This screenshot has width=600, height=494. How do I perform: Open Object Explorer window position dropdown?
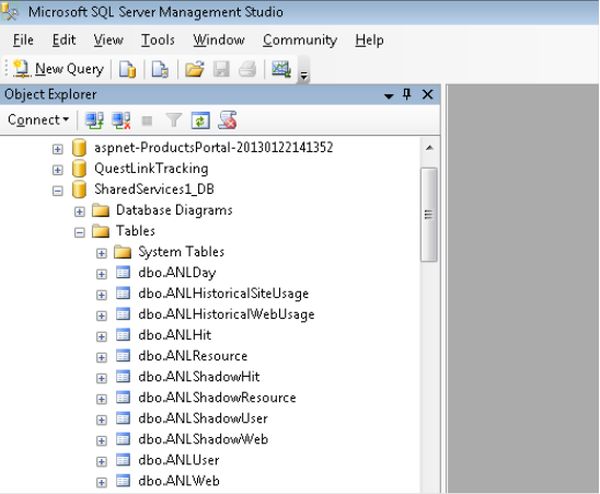[x=389, y=96]
